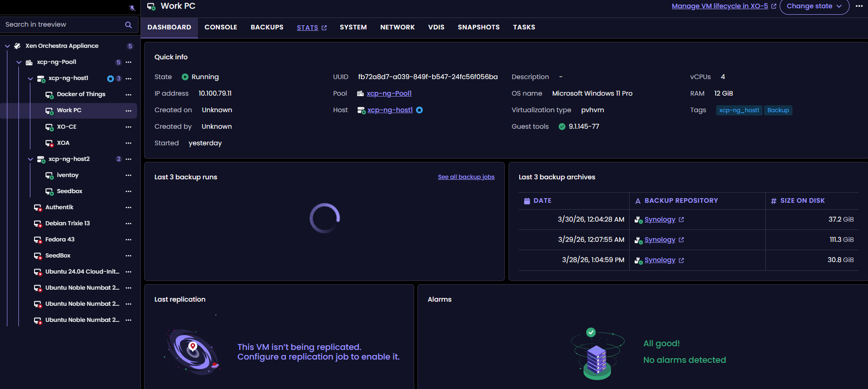
Task: Open options menu for iventoy
Action: (x=128, y=175)
